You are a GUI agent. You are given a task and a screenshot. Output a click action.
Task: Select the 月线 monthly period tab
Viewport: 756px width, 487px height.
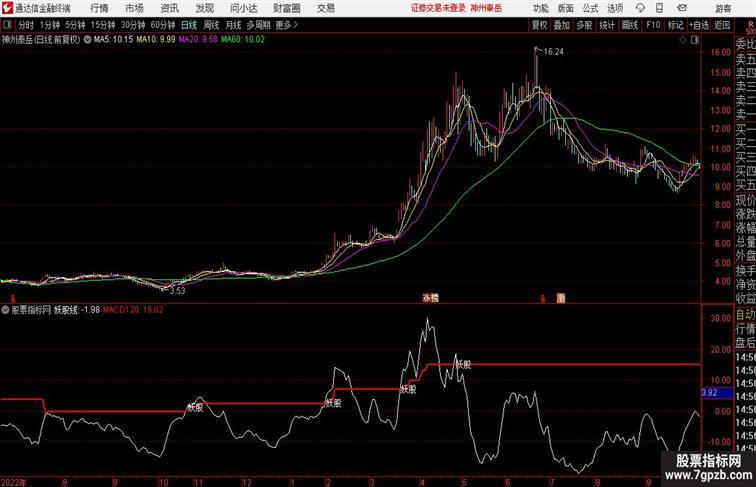tap(233, 25)
